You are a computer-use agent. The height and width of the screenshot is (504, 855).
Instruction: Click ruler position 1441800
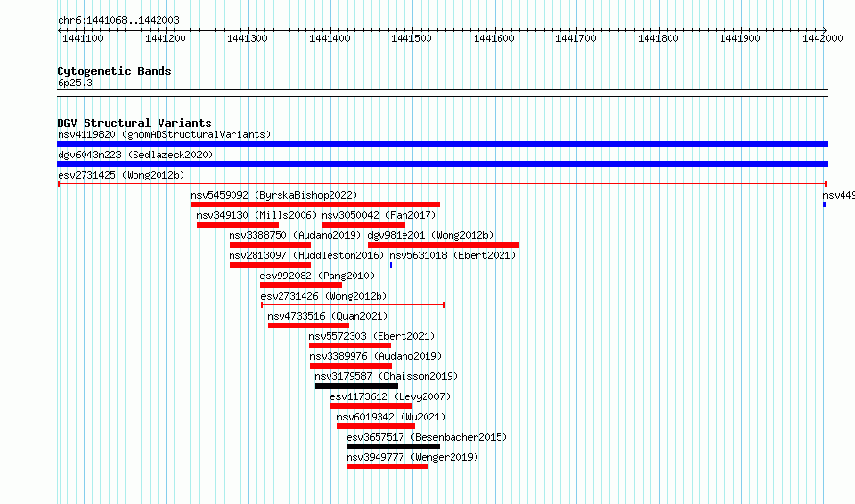658,38
